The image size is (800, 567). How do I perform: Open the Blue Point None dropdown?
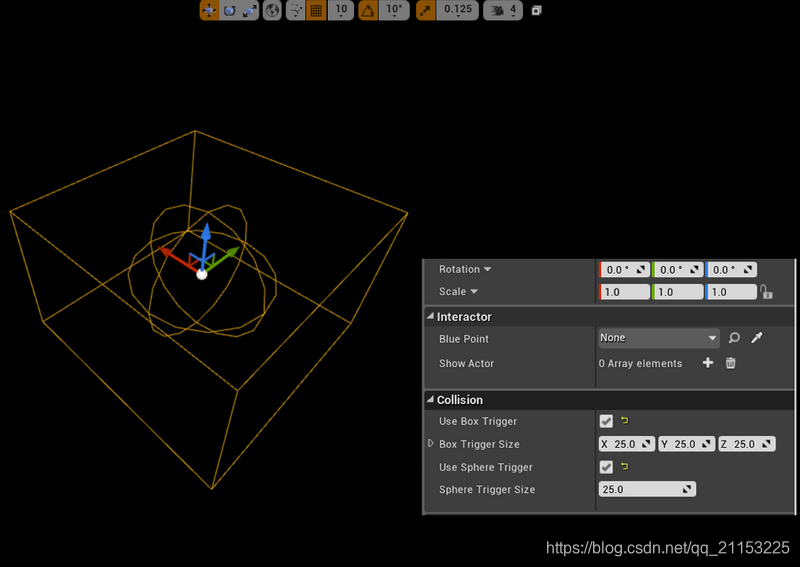(x=659, y=338)
